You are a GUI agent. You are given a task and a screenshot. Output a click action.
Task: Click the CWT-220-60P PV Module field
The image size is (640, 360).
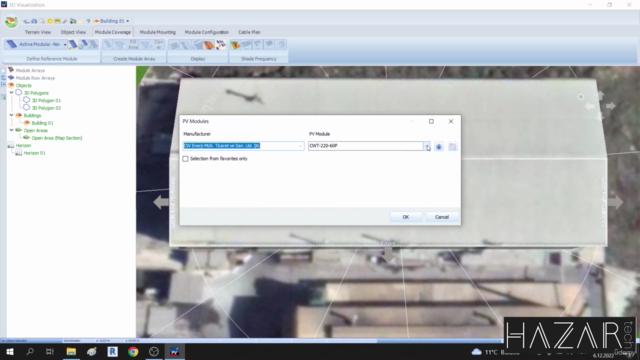[365, 146]
